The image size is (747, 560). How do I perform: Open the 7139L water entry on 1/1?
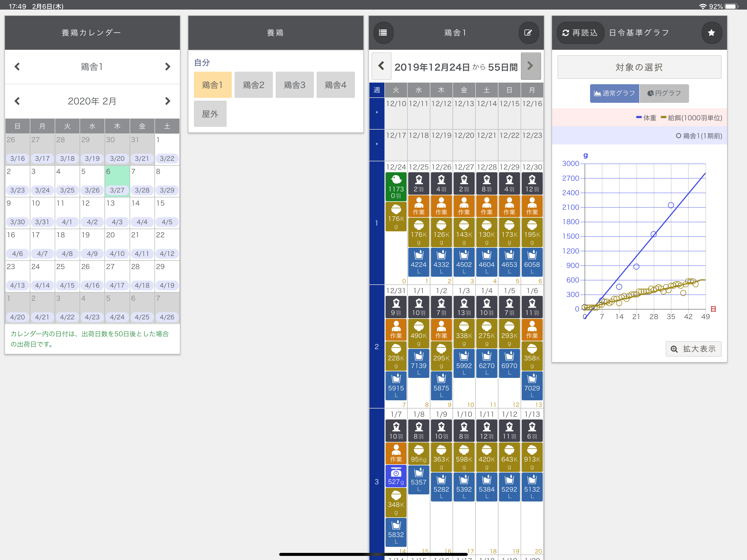point(418,363)
